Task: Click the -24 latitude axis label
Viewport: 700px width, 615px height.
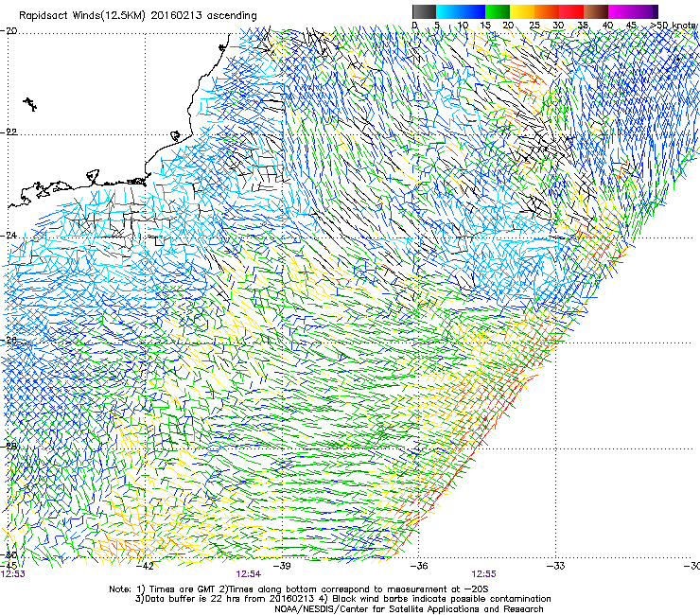Action: [x=9, y=235]
